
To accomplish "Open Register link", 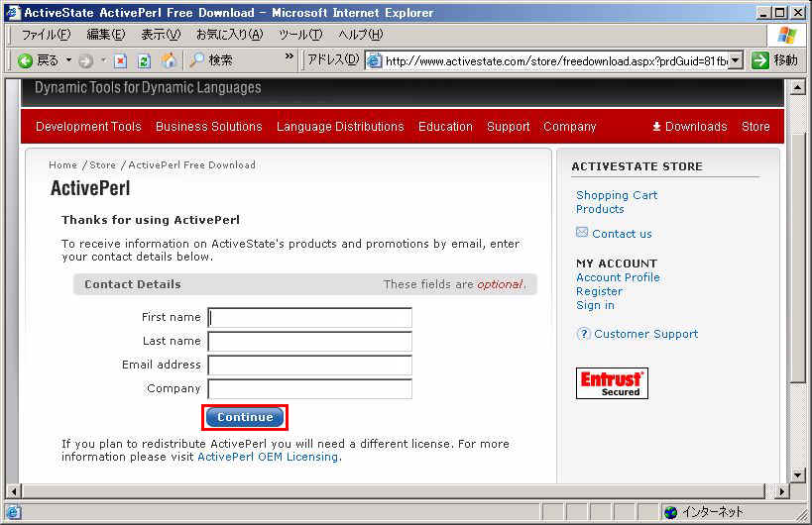I will [599, 291].
